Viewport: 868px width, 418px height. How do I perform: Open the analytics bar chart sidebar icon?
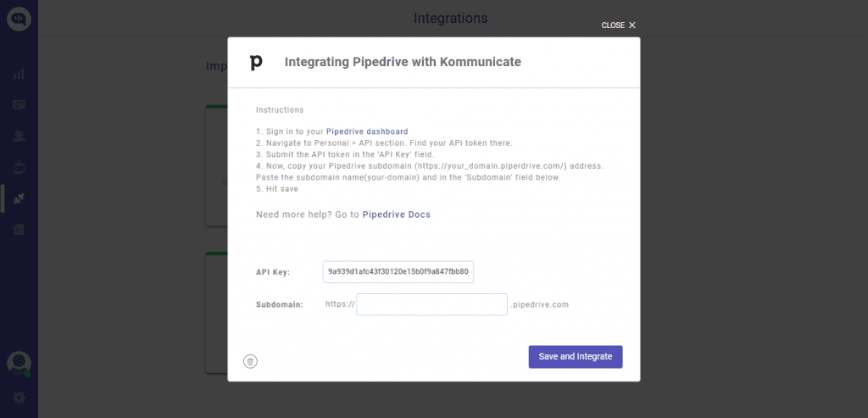[x=19, y=74]
